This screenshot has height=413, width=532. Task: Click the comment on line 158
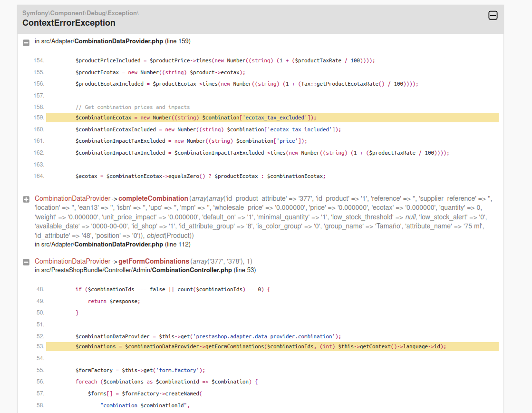click(133, 107)
